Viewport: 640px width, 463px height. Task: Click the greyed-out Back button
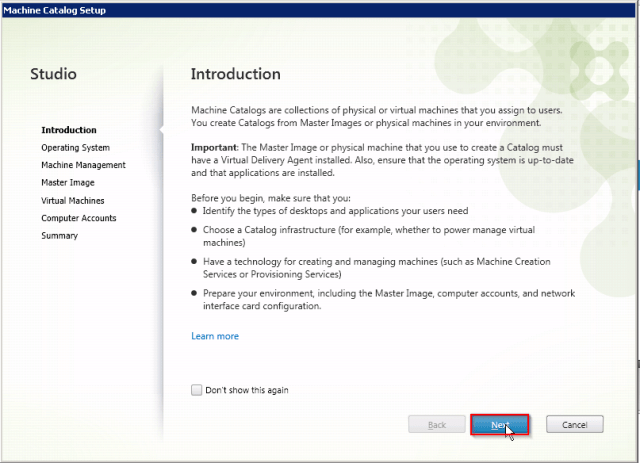click(437, 425)
